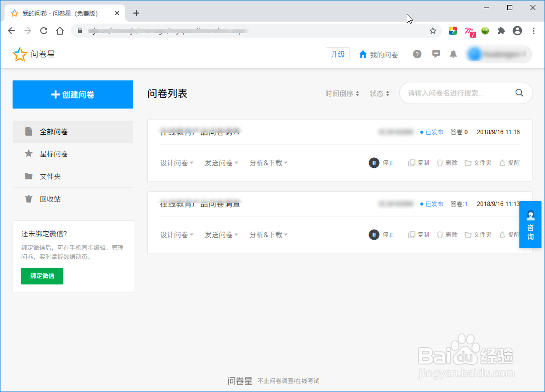Image resolution: width=545 pixels, height=392 pixels.
Task: Move first survey to a folder
Action: pos(478,162)
